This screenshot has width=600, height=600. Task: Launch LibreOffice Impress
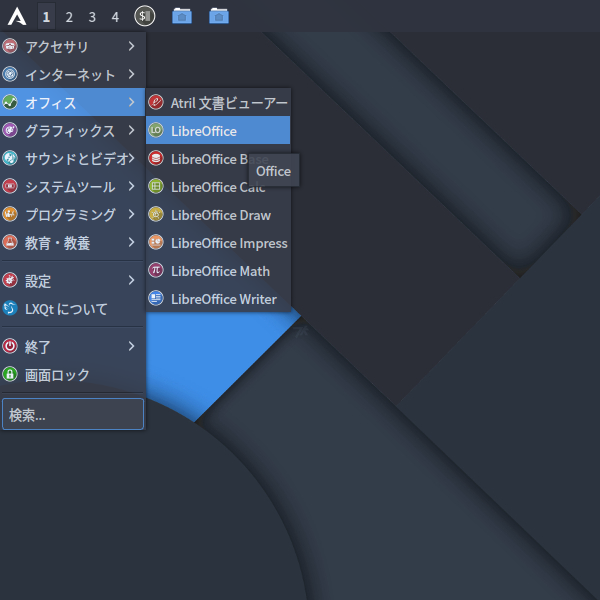218,243
